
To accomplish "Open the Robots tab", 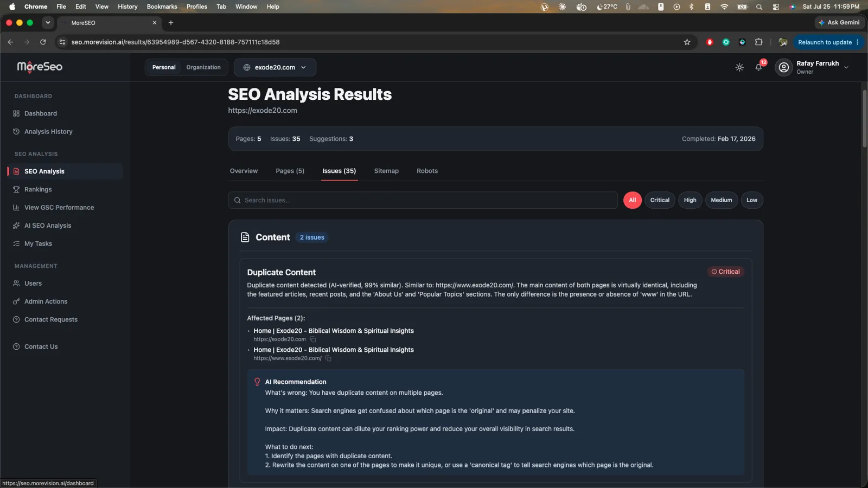I will pos(427,171).
